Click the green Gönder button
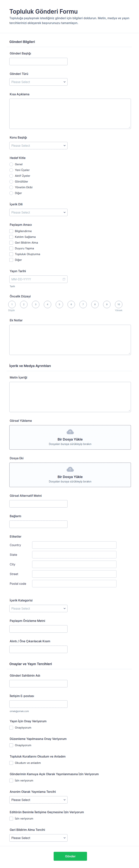 (x=70, y=856)
